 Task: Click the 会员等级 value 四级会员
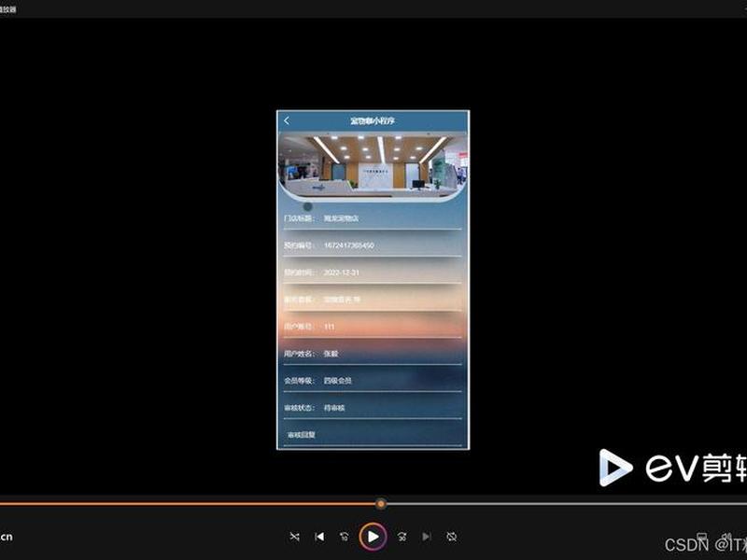coord(338,381)
